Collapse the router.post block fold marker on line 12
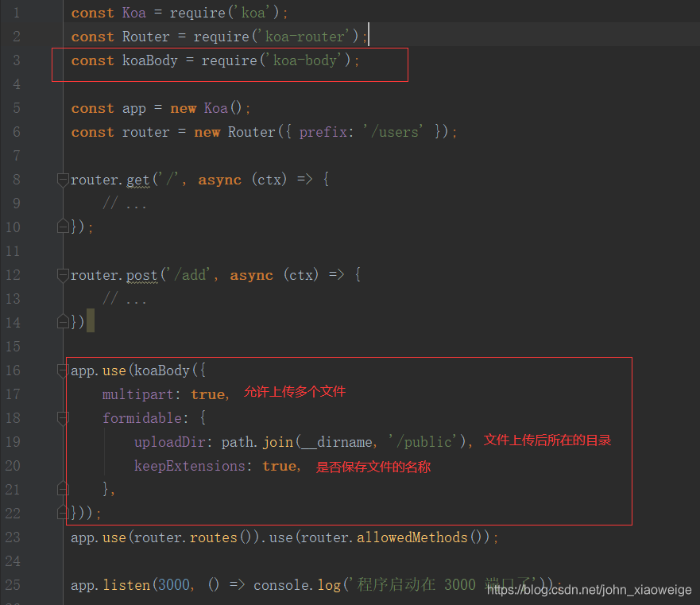Image resolution: width=700 pixels, height=605 pixels. 63,275
